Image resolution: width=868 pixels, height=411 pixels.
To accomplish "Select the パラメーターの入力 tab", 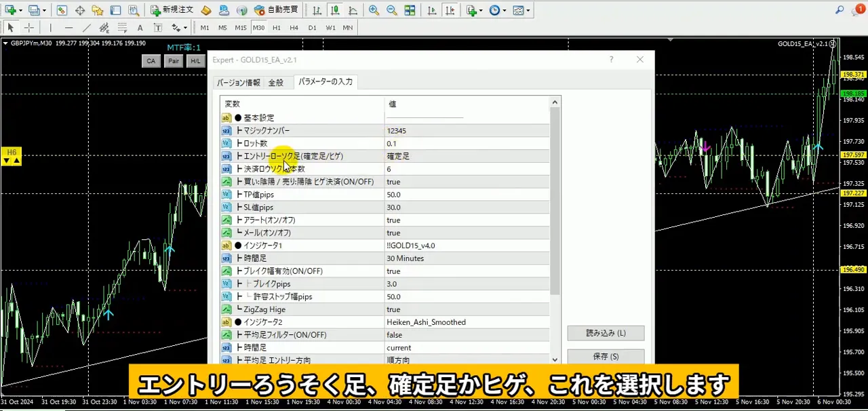I will (325, 81).
